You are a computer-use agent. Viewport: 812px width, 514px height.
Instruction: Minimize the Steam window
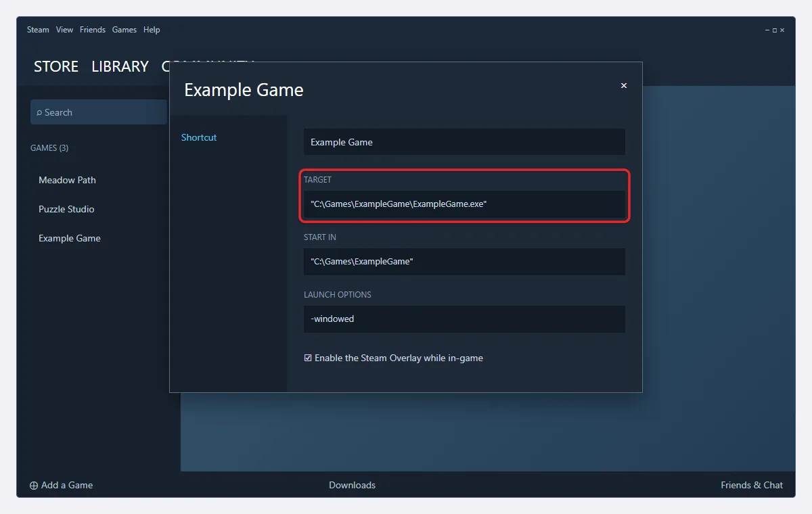[767, 30]
